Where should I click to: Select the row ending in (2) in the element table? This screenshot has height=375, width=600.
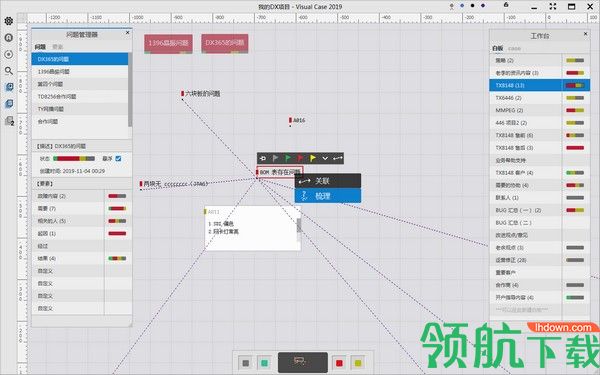click(x=82, y=196)
